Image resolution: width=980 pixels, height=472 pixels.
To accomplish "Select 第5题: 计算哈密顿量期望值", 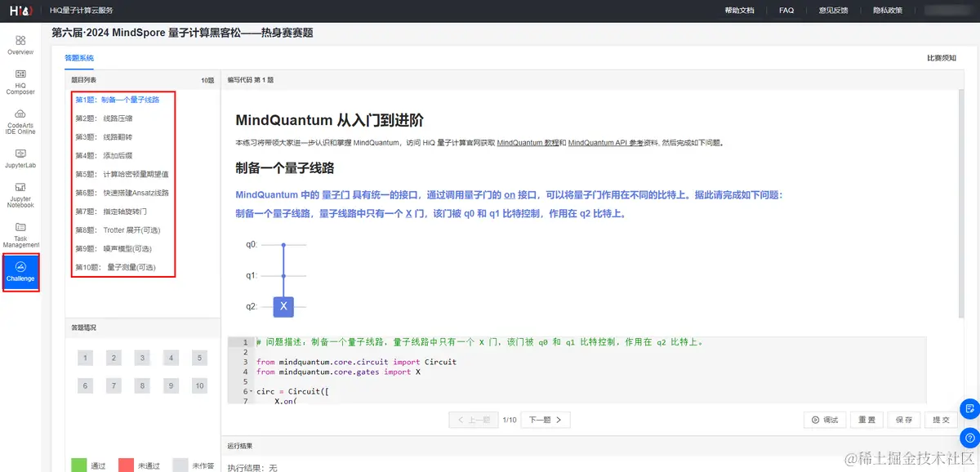I will pyautogui.click(x=122, y=174).
